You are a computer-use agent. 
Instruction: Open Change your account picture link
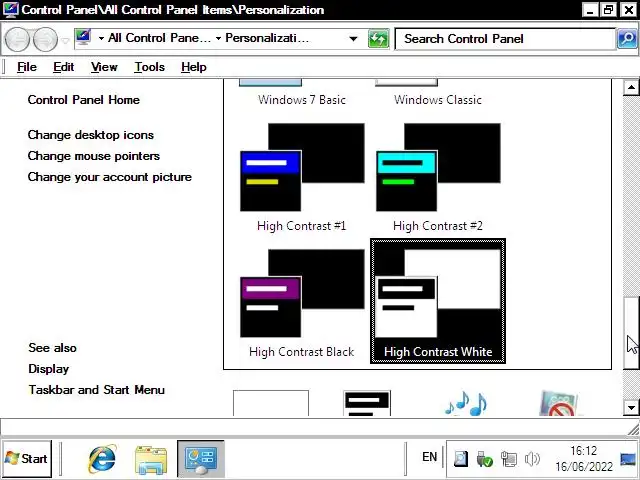click(109, 177)
